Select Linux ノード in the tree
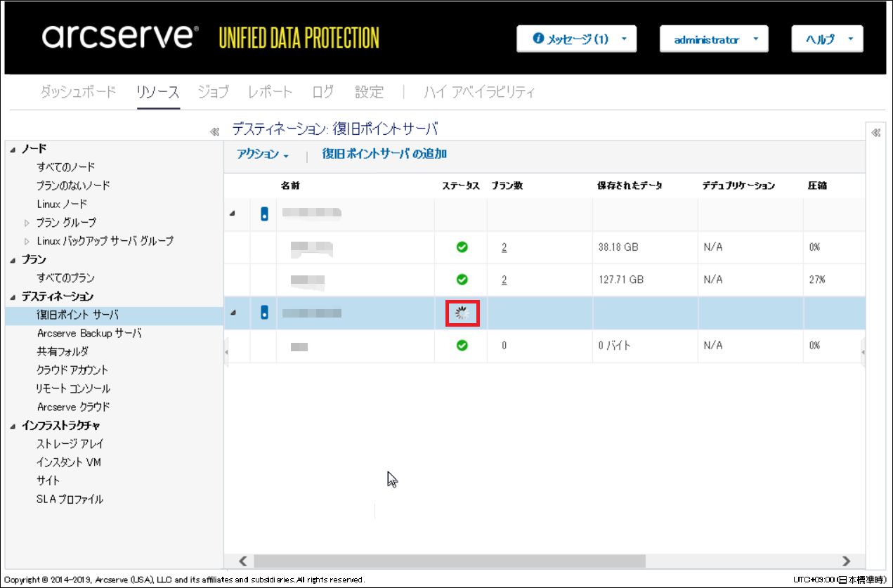893x588 pixels. point(62,204)
